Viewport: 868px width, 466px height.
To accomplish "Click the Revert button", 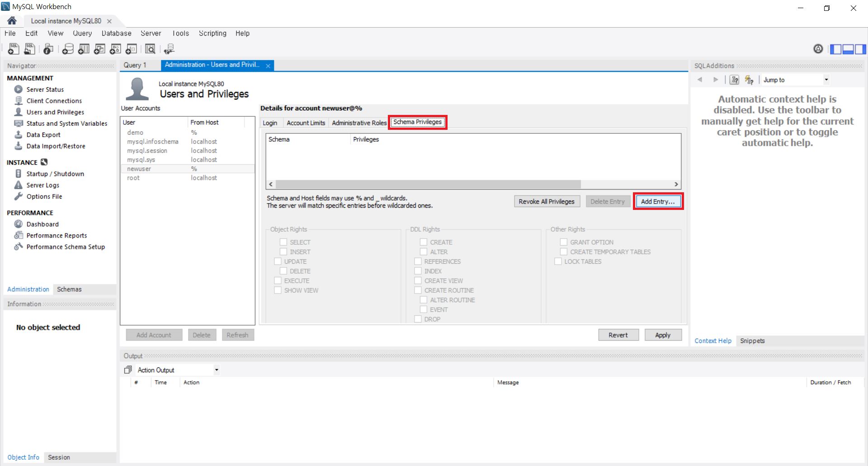I will (618, 335).
